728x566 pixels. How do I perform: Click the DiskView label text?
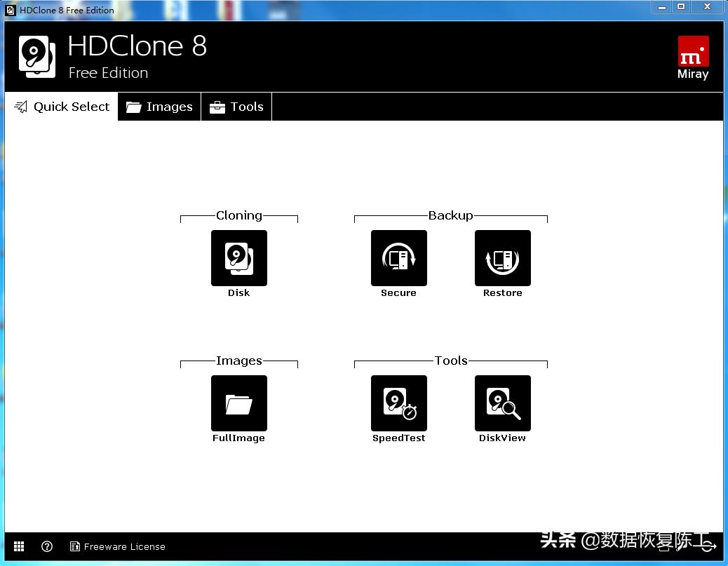pyautogui.click(x=502, y=438)
